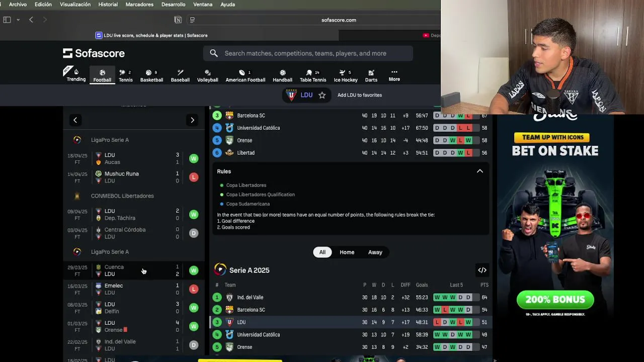Screen dimensions: 644x362
Task: Click the 200% BONUS ad button
Action: click(555, 300)
